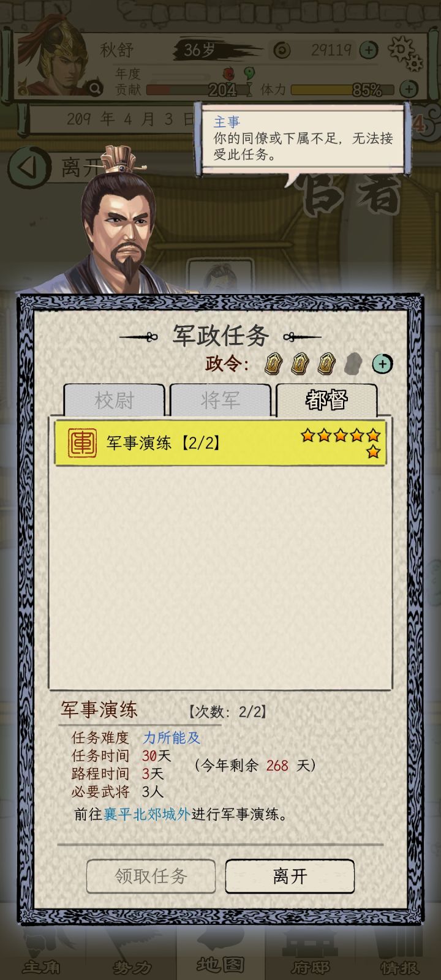Tap the stamina 85% progress bar

342,90
